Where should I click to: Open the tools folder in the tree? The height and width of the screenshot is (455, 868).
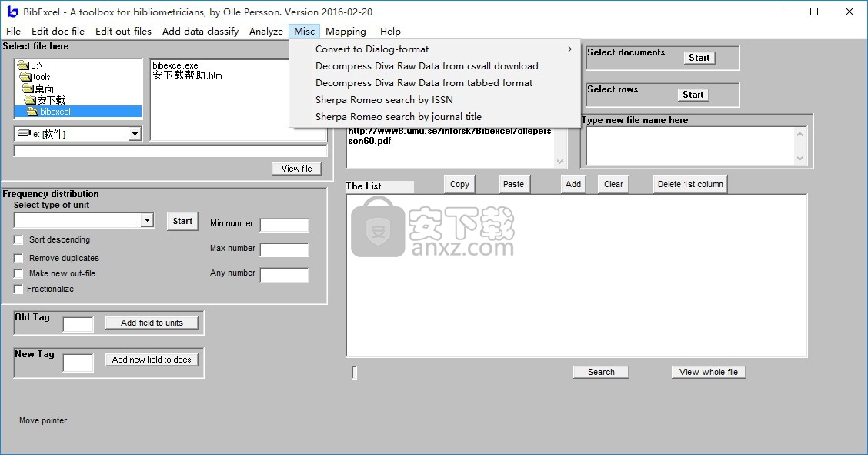35,77
